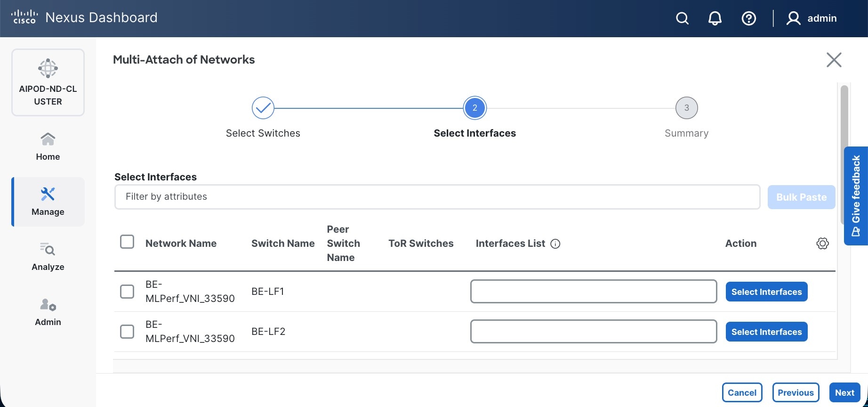The width and height of the screenshot is (868, 407).
Task: Click the table column settings gear
Action: (x=822, y=244)
